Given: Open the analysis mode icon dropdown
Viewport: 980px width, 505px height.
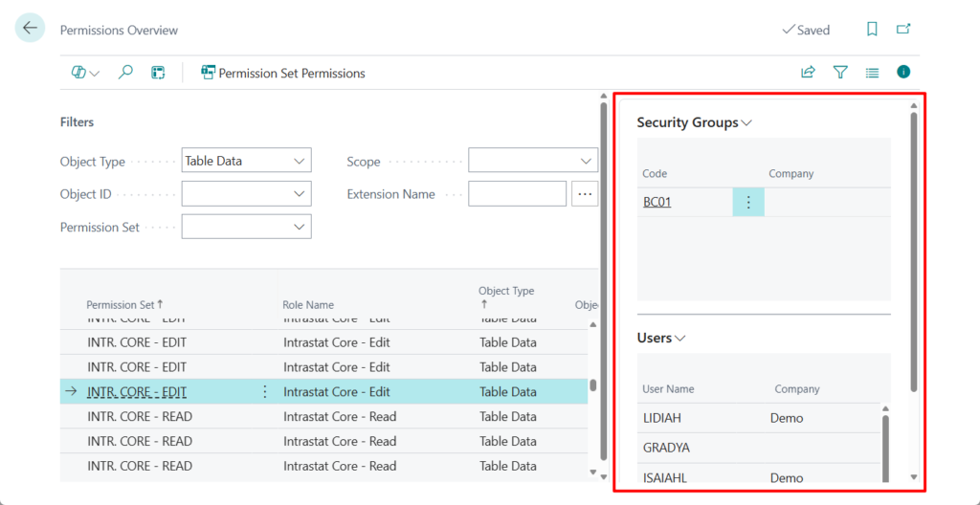Looking at the screenshot, I should (x=85, y=73).
